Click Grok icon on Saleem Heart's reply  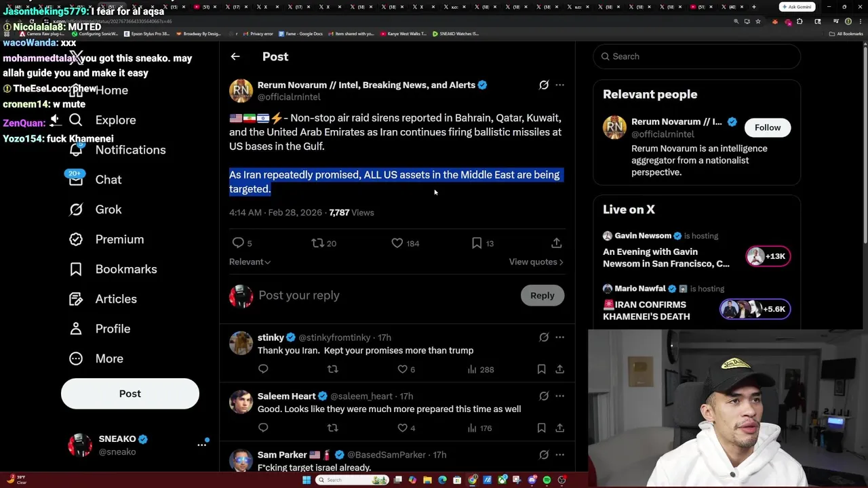544,396
